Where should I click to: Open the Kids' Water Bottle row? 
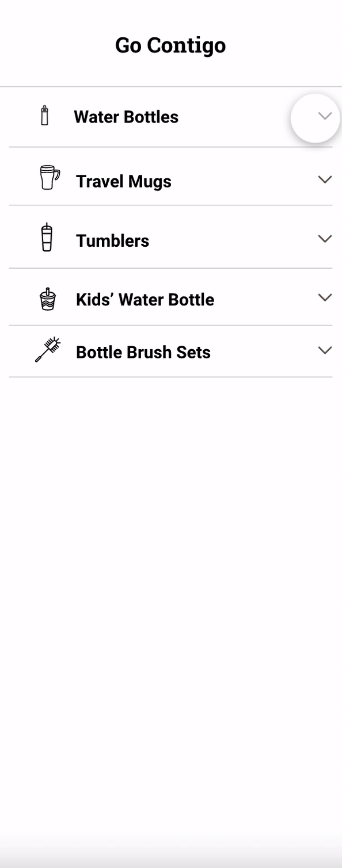point(171,297)
